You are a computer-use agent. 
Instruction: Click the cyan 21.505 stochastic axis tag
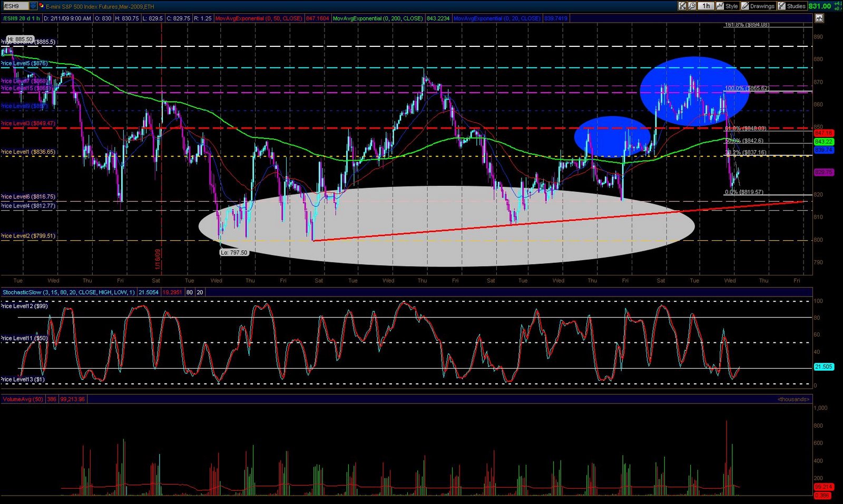(x=824, y=367)
